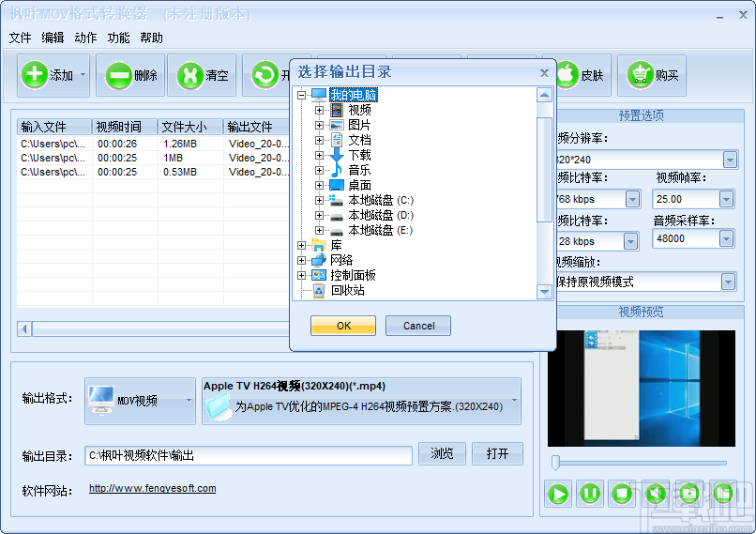Open the video zoom mode dropdown 保持原视频模式
The image size is (756, 534).
728,282
